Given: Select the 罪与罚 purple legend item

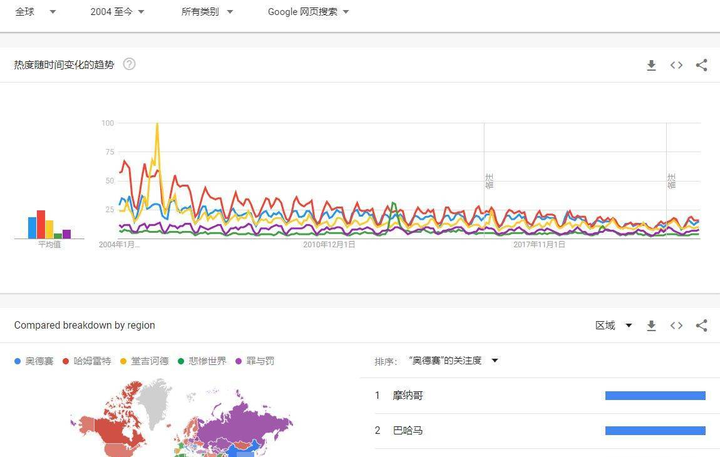Looking at the screenshot, I should click(255, 361).
